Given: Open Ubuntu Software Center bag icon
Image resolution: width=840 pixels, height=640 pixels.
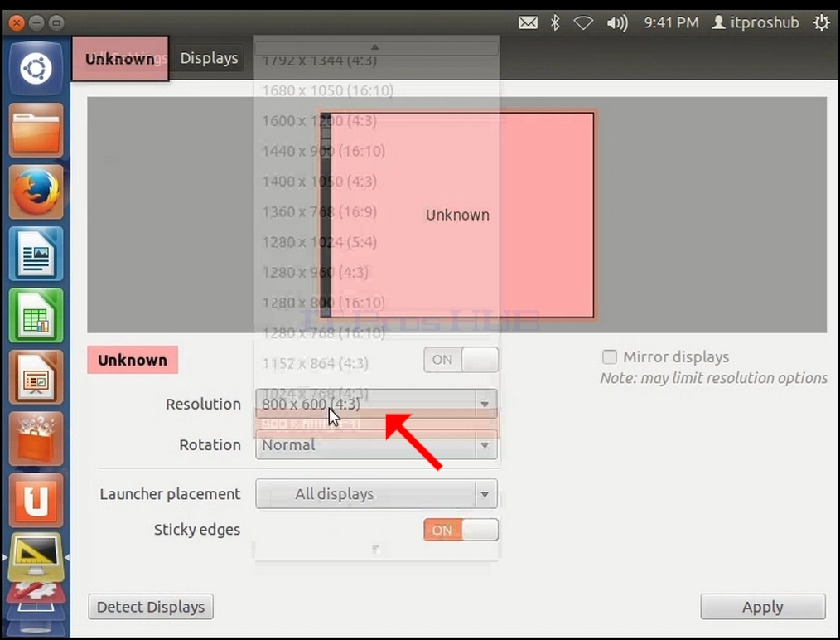Looking at the screenshot, I should 36,439.
